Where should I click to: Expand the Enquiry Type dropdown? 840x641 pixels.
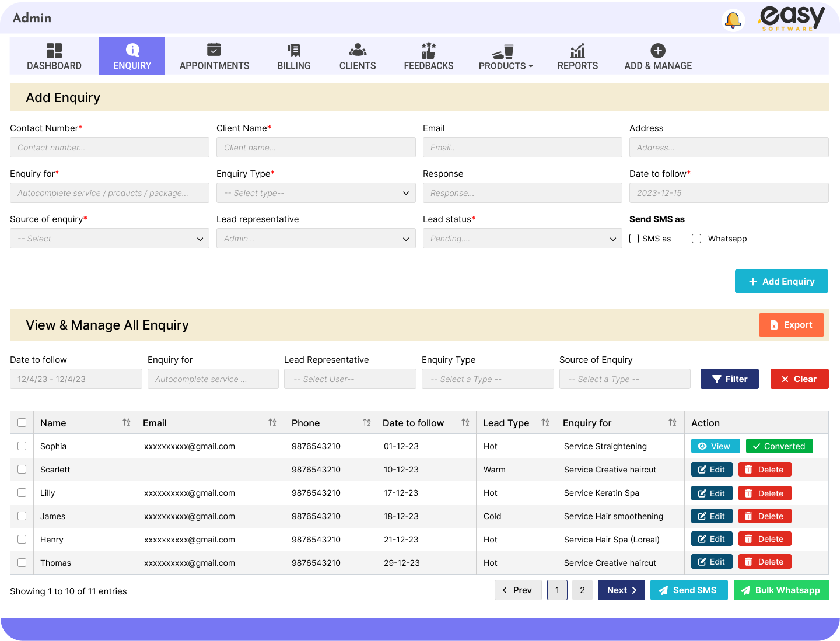point(316,193)
